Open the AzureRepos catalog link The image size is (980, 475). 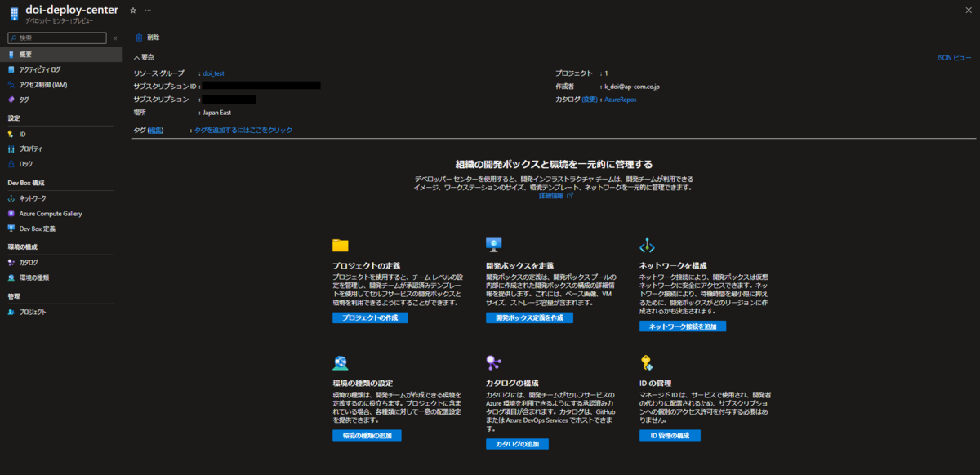coord(620,100)
